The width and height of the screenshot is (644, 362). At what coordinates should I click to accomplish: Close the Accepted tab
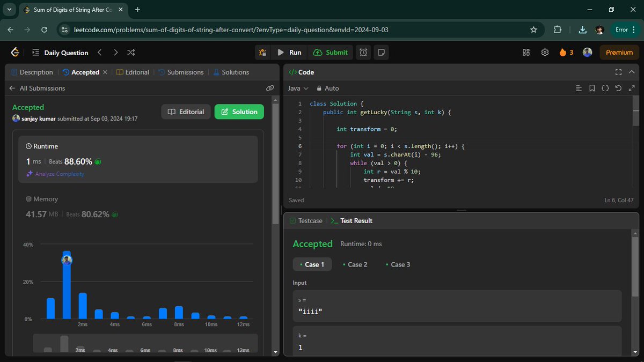coord(105,72)
